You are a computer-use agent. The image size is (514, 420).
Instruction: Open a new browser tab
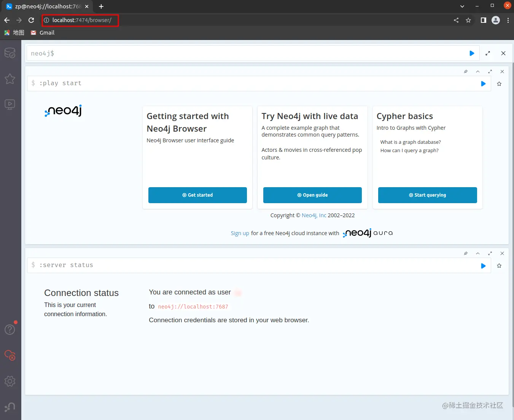point(101,6)
